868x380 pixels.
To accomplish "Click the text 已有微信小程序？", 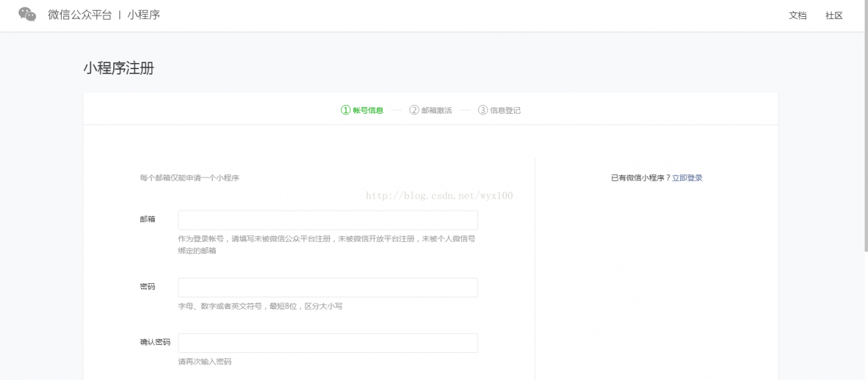I will click(641, 178).
